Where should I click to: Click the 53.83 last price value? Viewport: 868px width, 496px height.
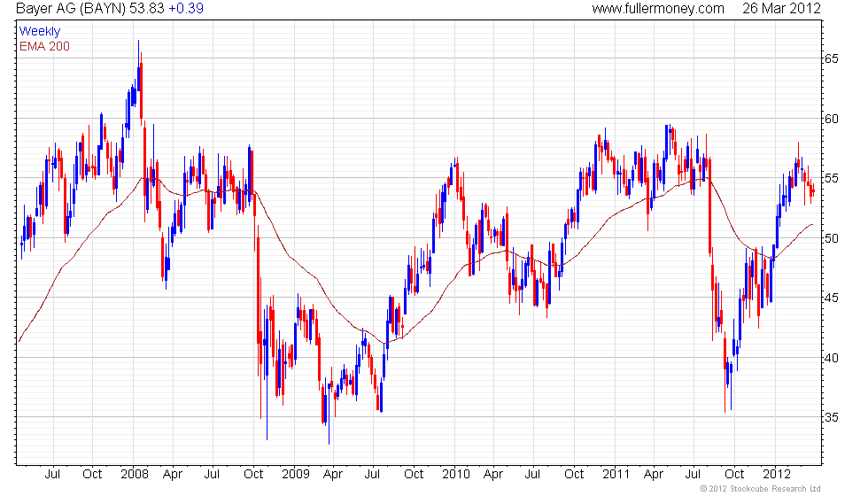pyautogui.click(x=147, y=8)
